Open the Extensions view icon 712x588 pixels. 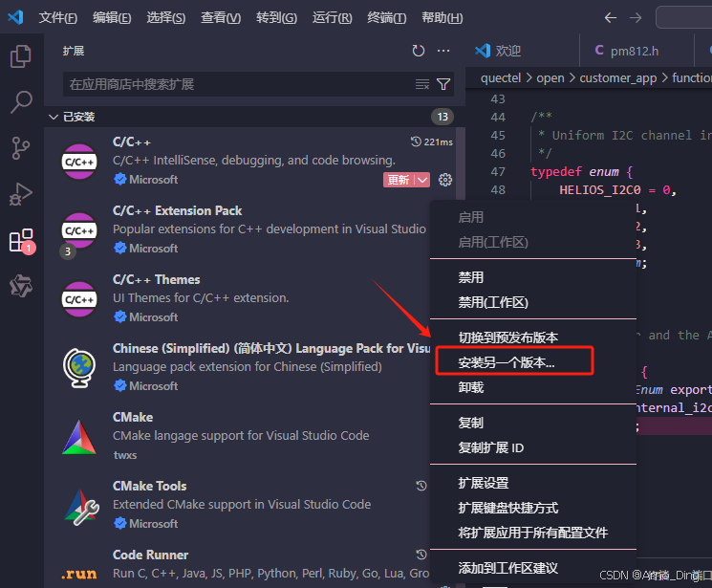21,240
